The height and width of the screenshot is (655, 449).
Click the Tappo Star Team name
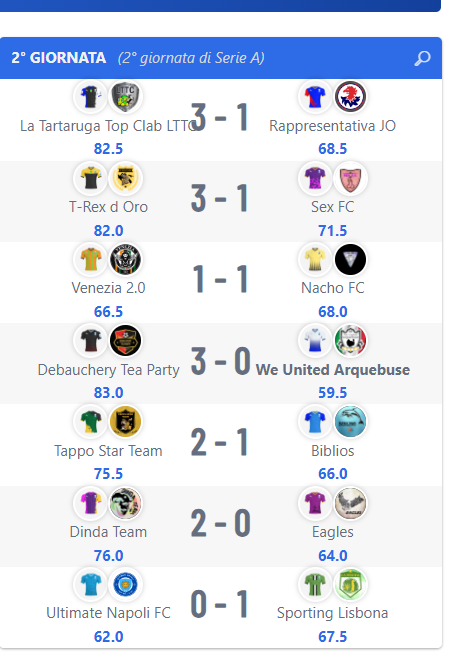click(x=108, y=451)
